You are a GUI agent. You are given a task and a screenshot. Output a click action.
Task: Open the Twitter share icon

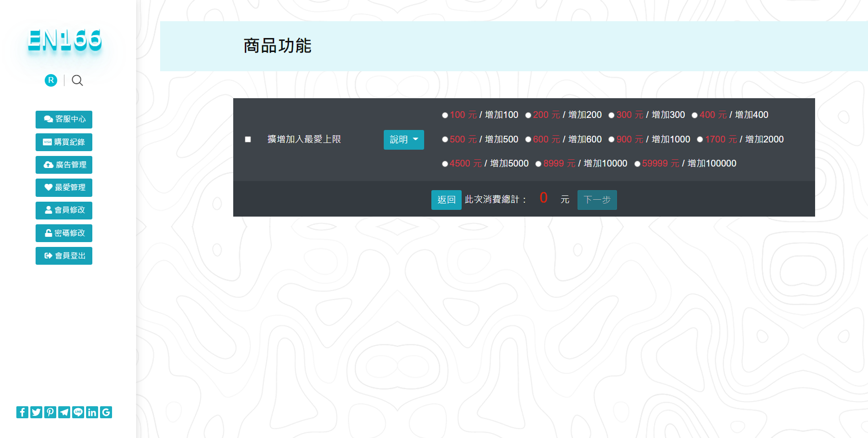[36, 412]
